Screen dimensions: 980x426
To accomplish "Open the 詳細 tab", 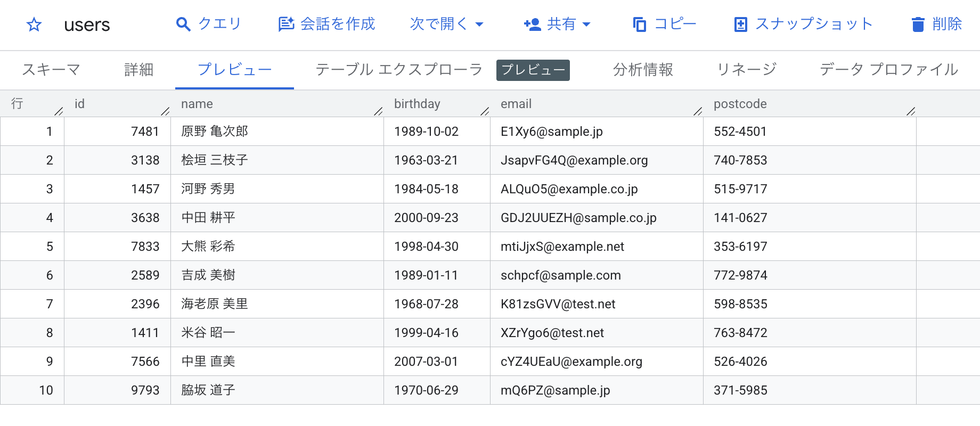I will coord(138,70).
